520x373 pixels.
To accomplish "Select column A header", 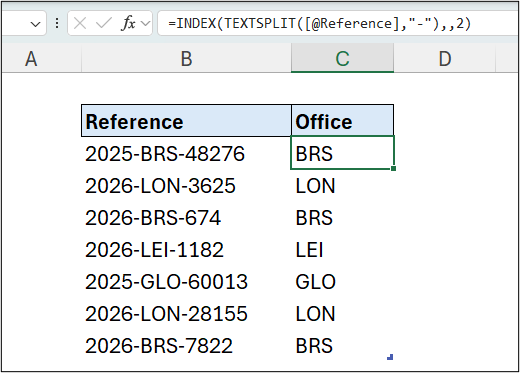I will tap(42, 58).
